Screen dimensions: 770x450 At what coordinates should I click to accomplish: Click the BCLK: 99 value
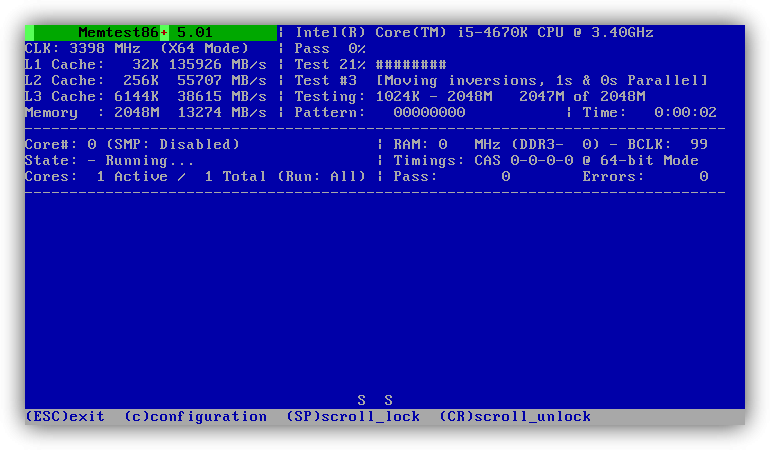tap(667, 144)
